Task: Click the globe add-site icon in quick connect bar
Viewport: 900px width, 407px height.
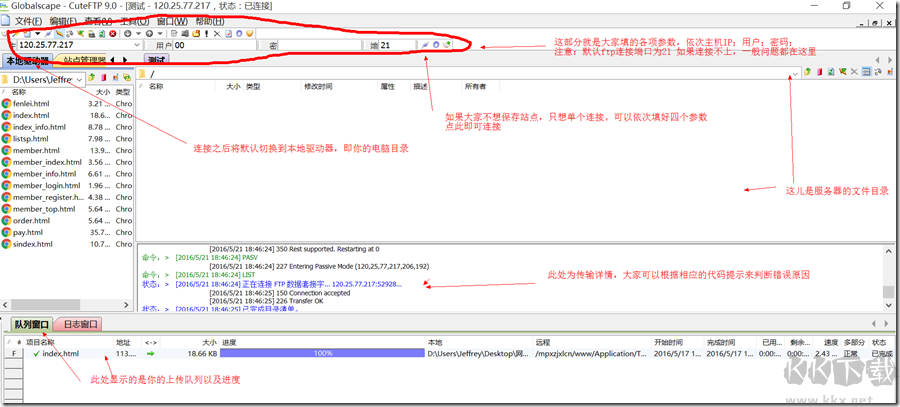Action: (446, 45)
